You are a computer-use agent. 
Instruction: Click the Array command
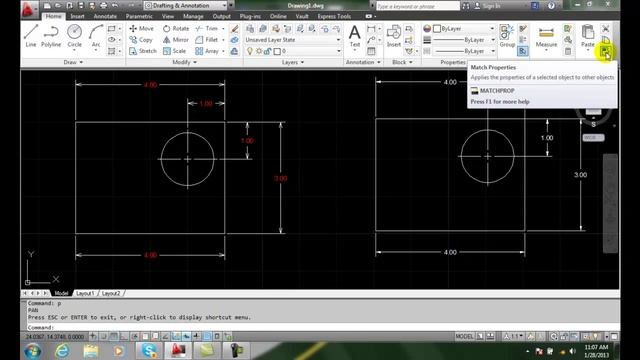point(207,51)
